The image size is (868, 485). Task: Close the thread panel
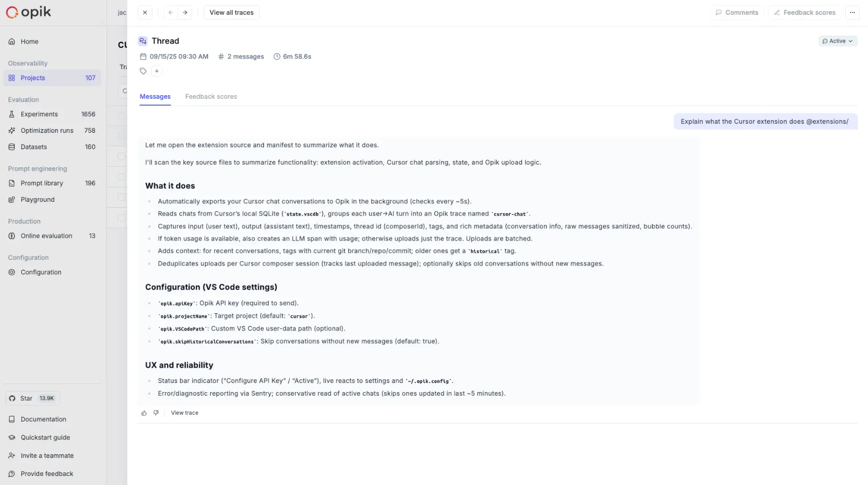[x=145, y=13]
